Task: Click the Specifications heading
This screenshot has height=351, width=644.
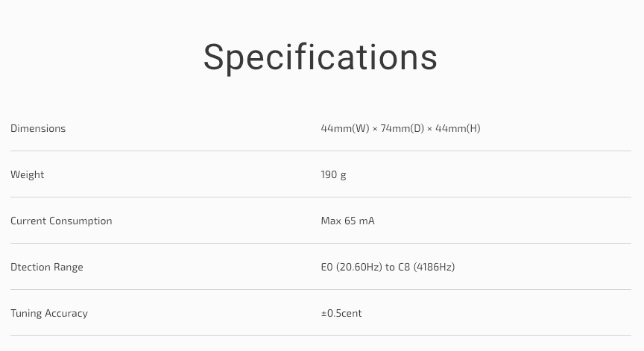Action: pos(321,57)
